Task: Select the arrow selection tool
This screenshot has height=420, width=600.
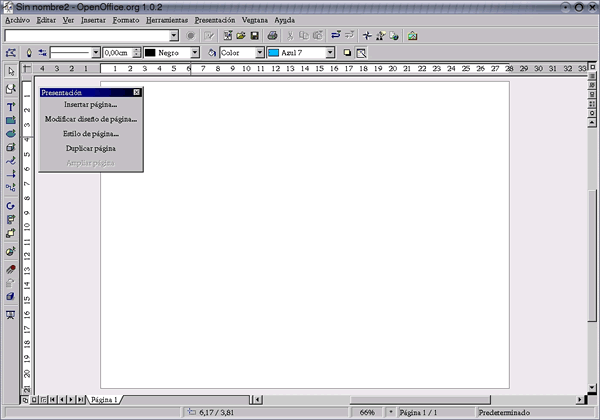Action: pyautogui.click(x=11, y=71)
